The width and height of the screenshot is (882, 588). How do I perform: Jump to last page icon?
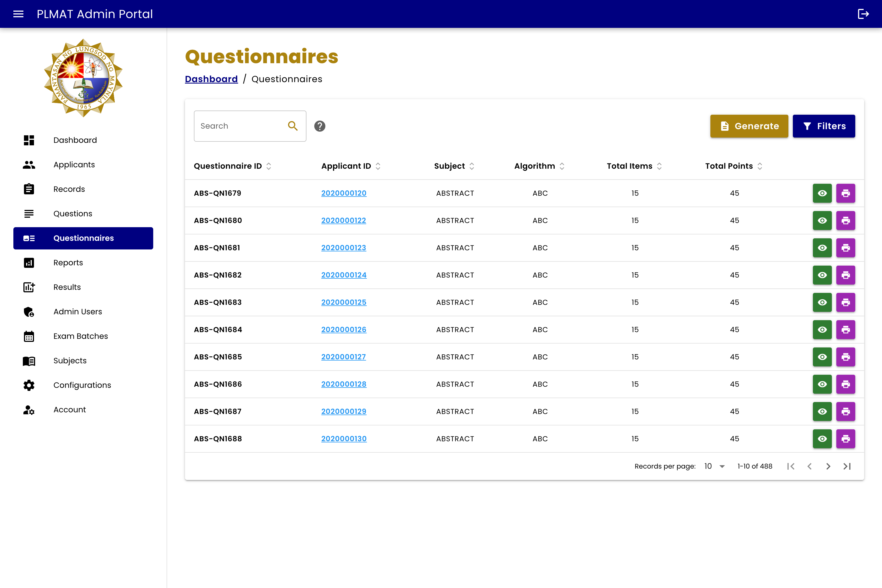tap(847, 466)
